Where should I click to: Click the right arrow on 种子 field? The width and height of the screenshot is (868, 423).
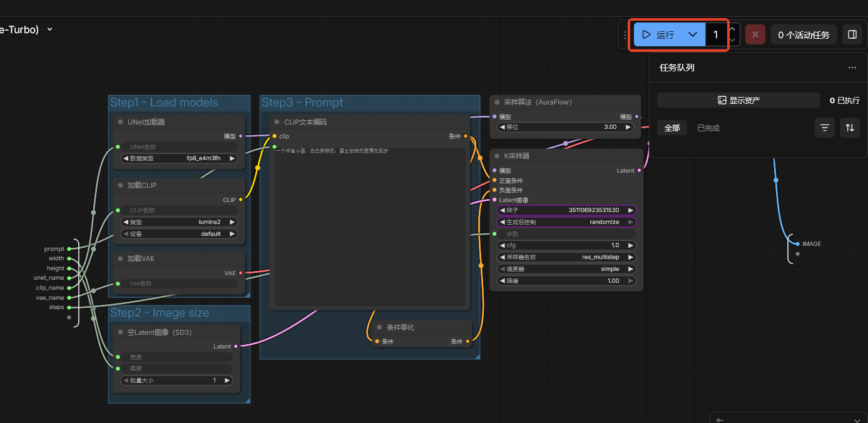[630, 210]
